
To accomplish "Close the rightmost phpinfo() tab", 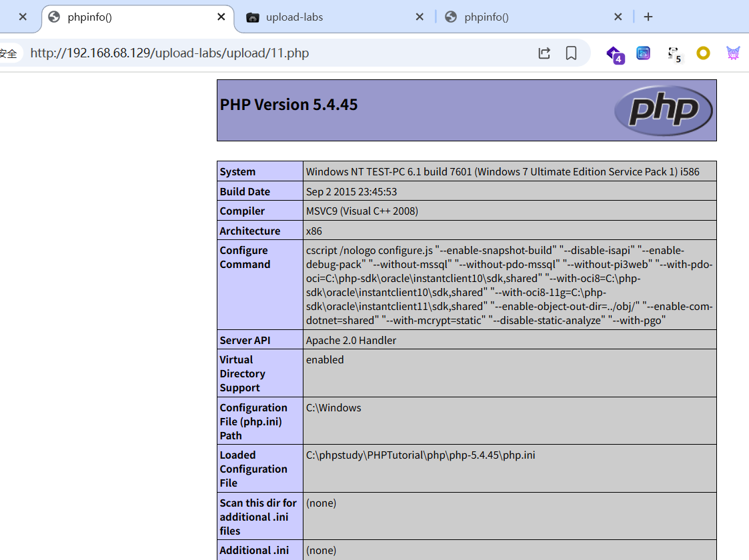I will coord(618,17).
